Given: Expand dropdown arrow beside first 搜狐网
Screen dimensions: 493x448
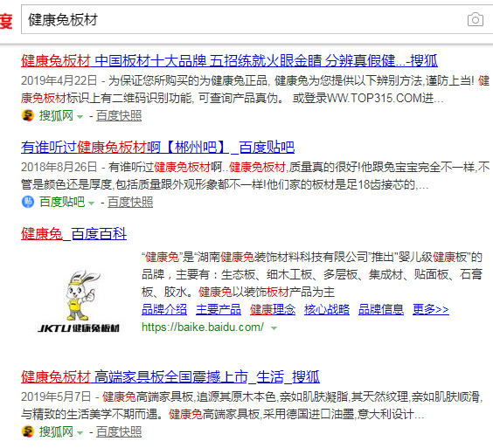Looking at the screenshot, I should tap(80, 117).
